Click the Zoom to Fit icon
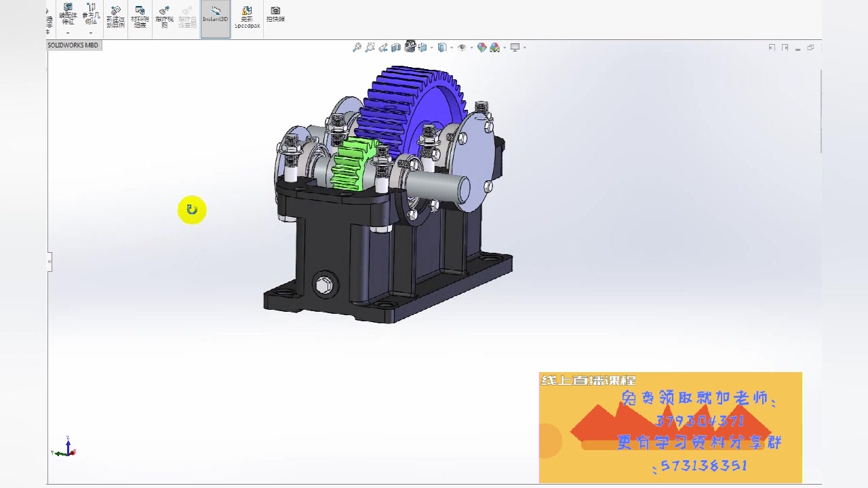The width and height of the screenshot is (868, 488). [x=357, y=47]
